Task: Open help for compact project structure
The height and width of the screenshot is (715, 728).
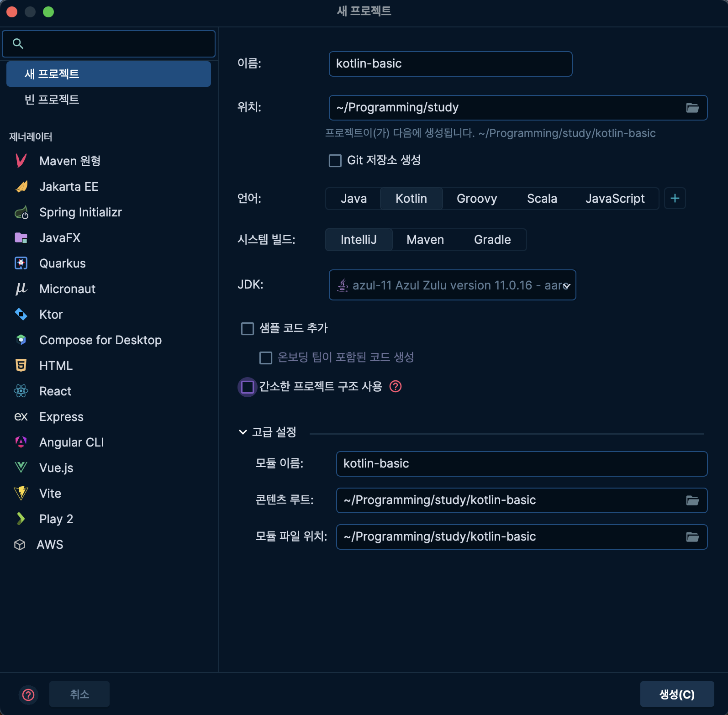Action: 396,387
